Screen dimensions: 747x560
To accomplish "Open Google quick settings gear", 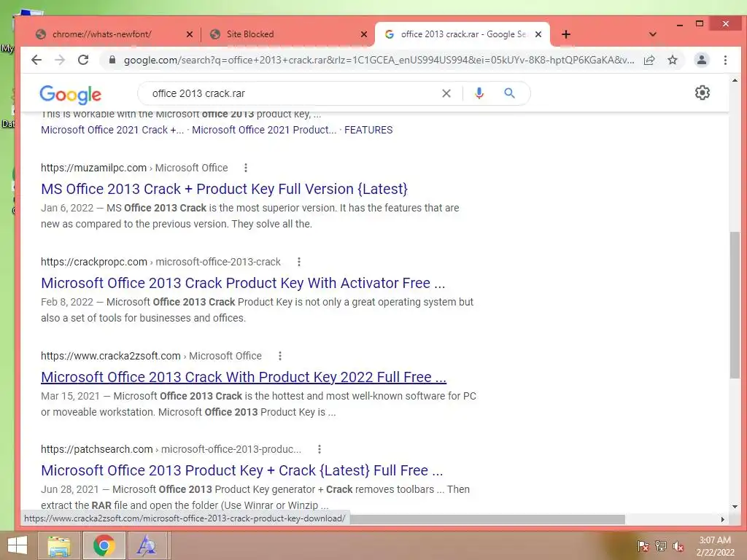I will point(703,93).
